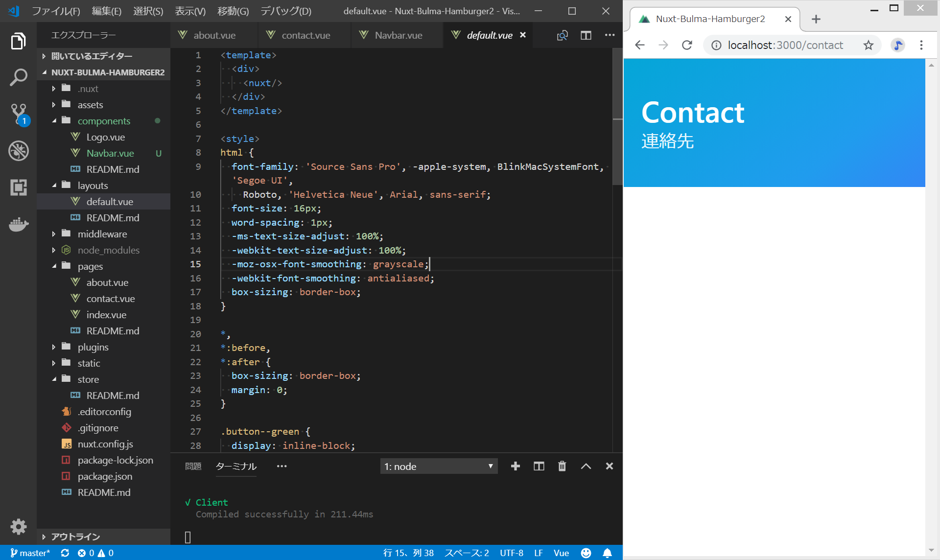The image size is (940, 560).
Task: Collapse the components folder
Action: [x=104, y=121]
